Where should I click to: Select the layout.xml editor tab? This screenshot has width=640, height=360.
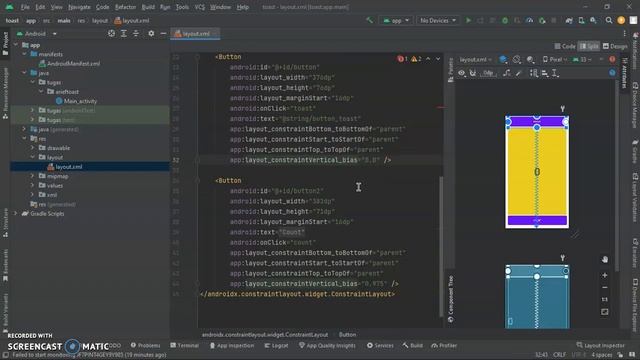(195, 33)
